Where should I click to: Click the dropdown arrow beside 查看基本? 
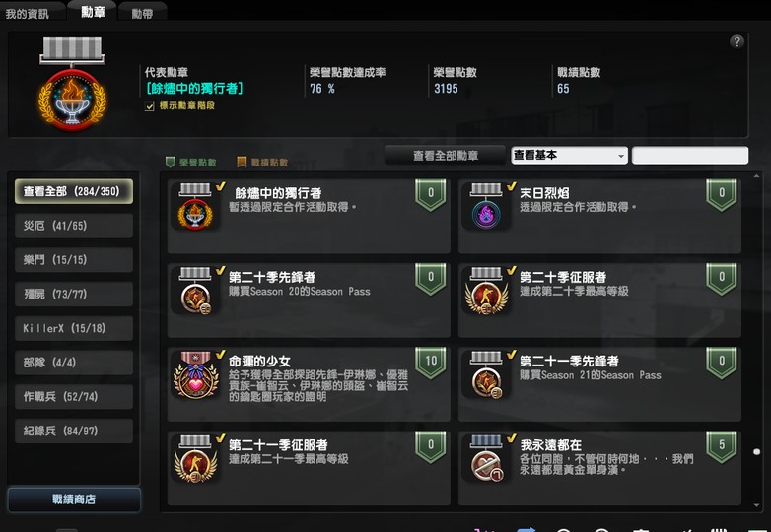[621, 156]
